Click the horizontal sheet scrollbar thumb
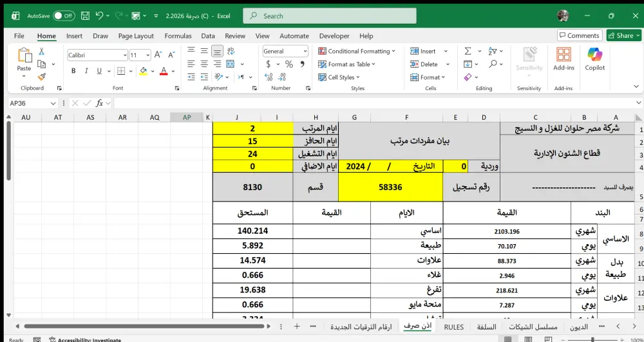 pyautogui.click(x=144, y=327)
